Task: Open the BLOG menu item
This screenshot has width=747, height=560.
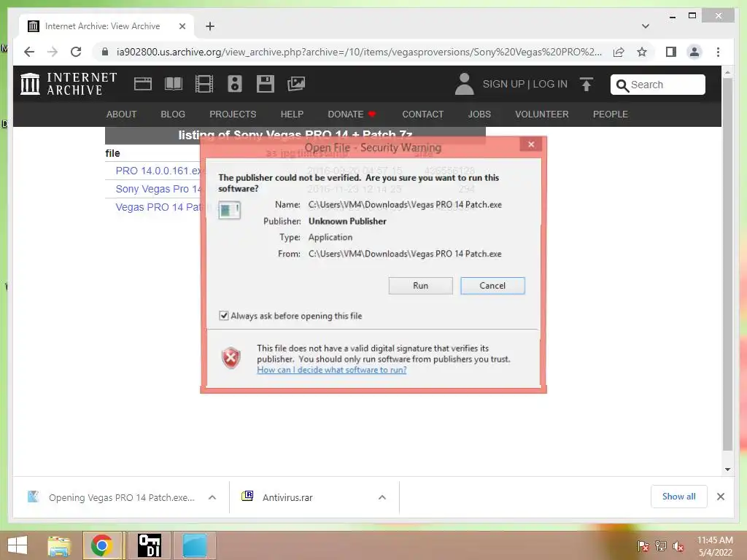Action: (x=172, y=114)
